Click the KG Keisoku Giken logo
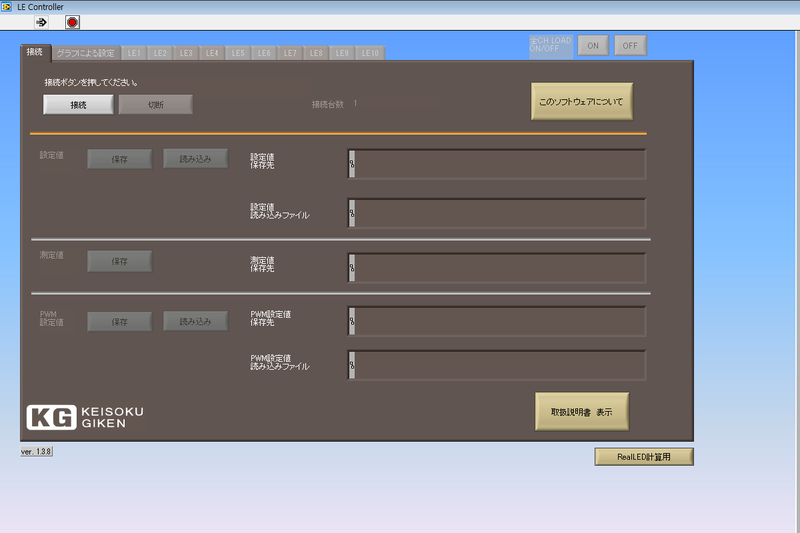This screenshot has height=533, width=800. (x=85, y=417)
